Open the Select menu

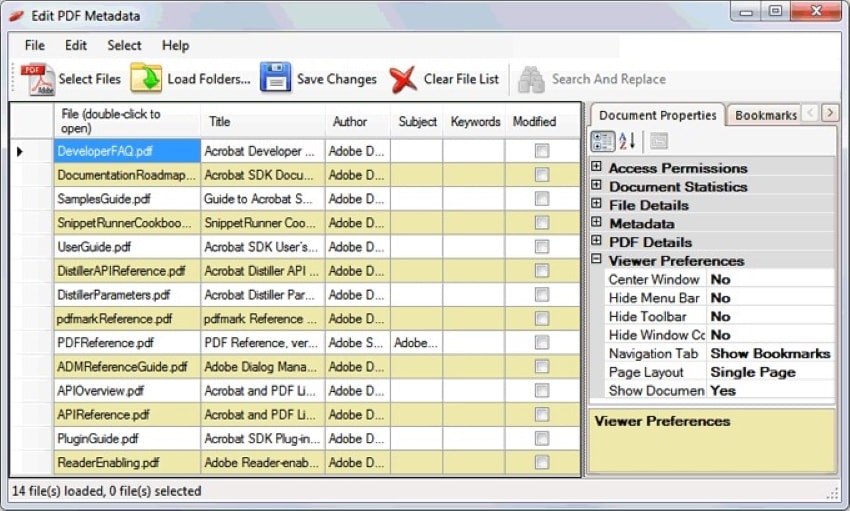click(124, 46)
